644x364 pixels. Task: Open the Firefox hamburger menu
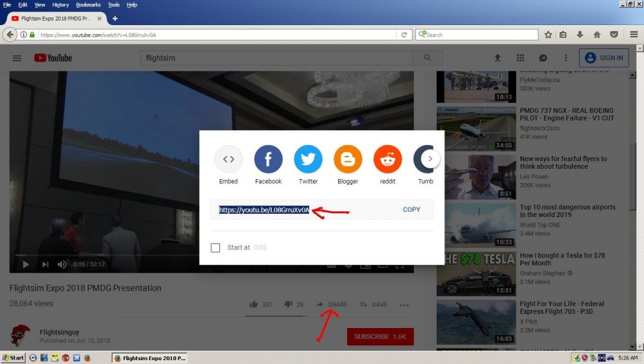[x=634, y=35]
